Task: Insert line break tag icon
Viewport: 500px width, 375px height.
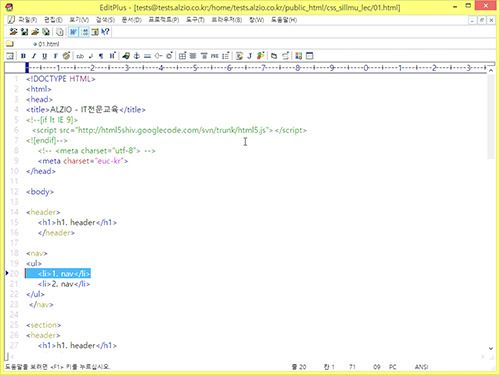Action: coord(91,56)
